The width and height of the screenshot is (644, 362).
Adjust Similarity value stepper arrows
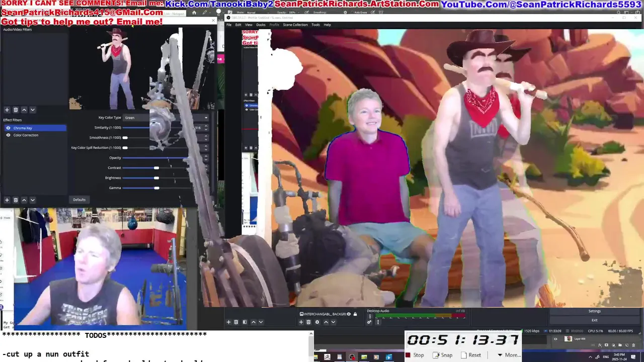(x=206, y=128)
